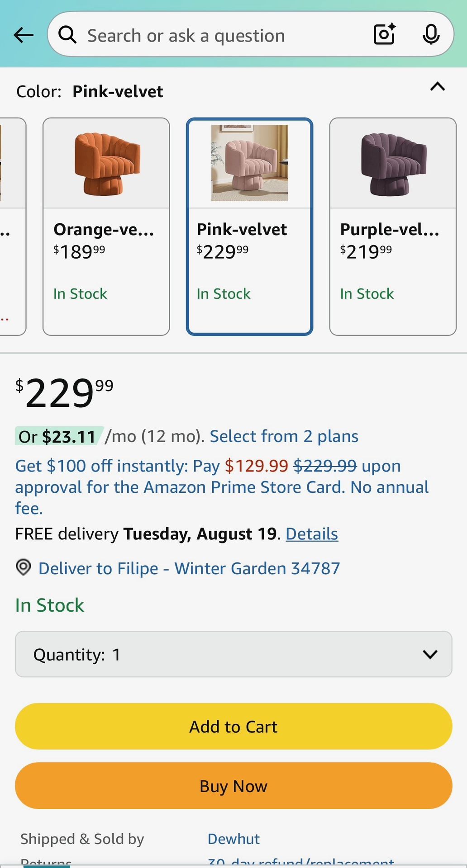Open the Quantity dropdown
Viewport: 467px width, 868px height.
(233, 654)
